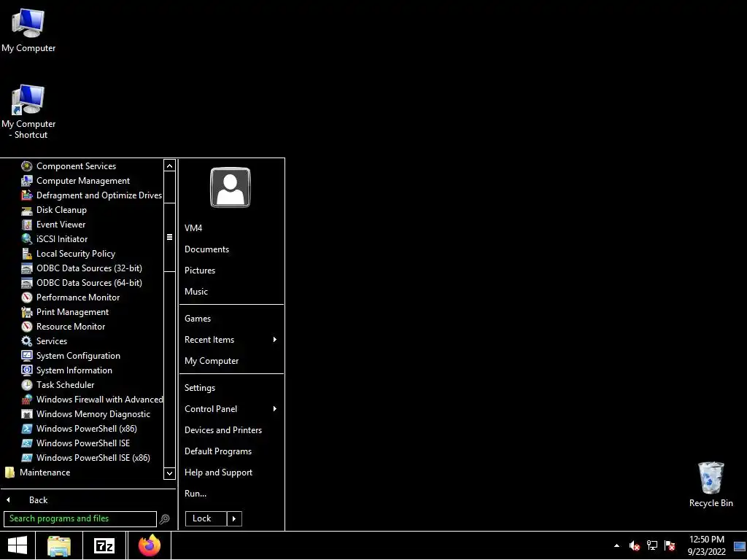Launch 7-Zip from the taskbar

[x=104, y=545]
